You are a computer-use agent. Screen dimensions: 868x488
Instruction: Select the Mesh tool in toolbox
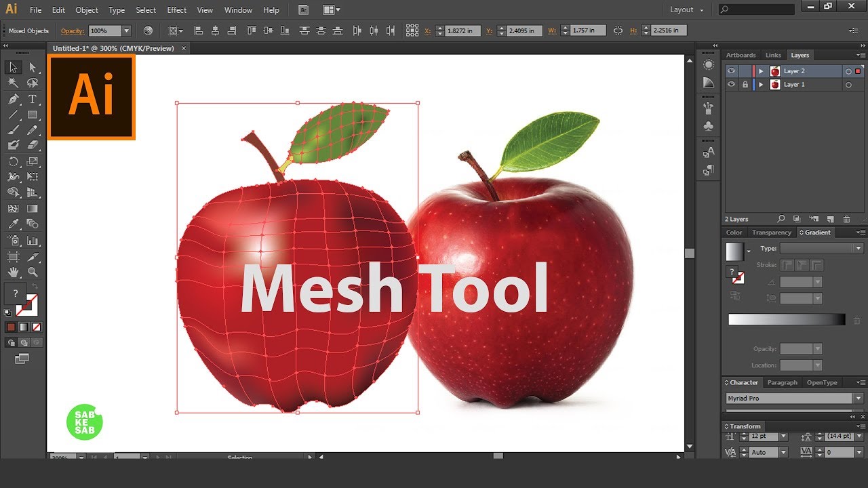(13, 209)
